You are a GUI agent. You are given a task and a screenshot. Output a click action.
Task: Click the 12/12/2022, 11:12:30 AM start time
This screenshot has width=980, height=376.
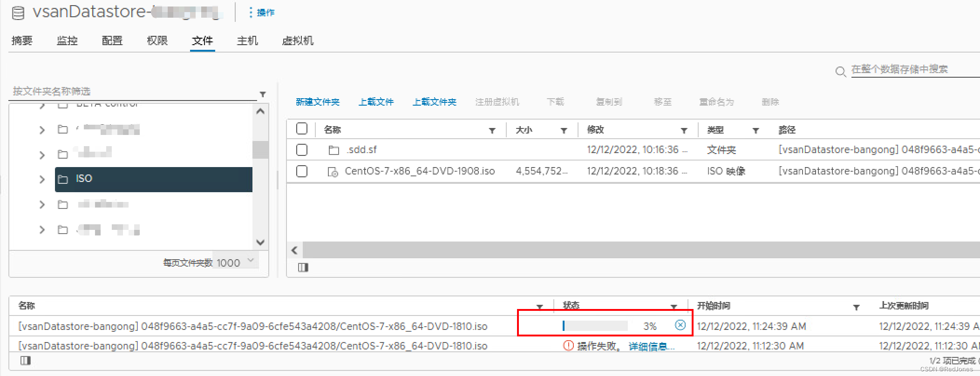coord(750,346)
